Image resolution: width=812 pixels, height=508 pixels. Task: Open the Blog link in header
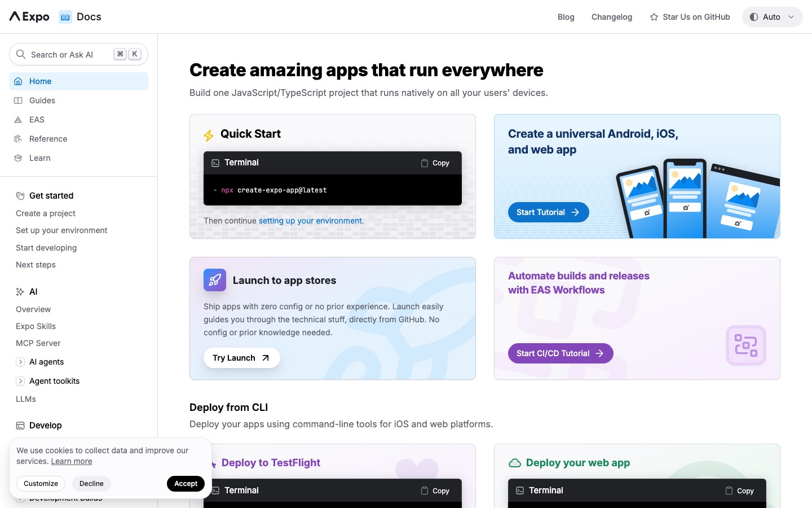(566, 17)
